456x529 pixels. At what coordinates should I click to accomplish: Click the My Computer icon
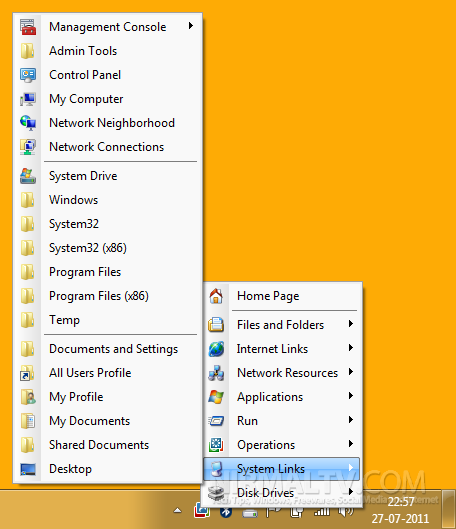[x=28, y=99]
